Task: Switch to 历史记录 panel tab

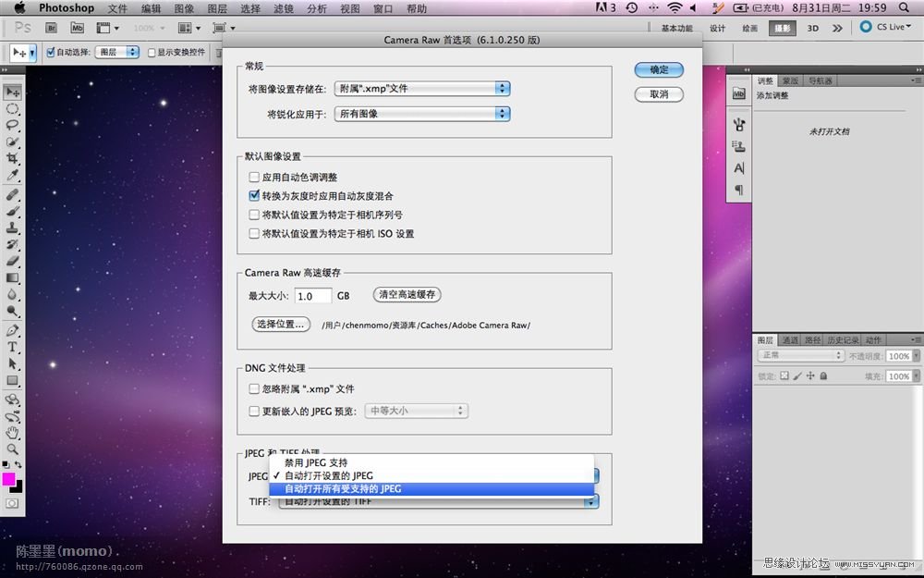Action: point(842,339)
